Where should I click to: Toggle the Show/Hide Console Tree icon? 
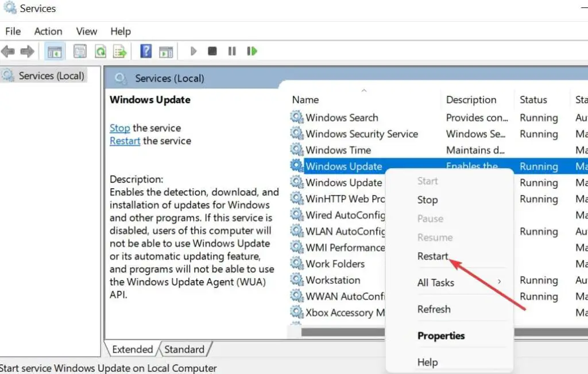coord(54,51)
